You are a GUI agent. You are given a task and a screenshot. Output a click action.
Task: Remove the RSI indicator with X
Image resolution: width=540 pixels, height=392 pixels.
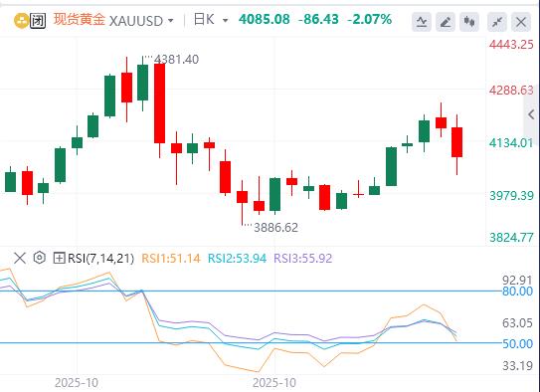coord(20,258)
